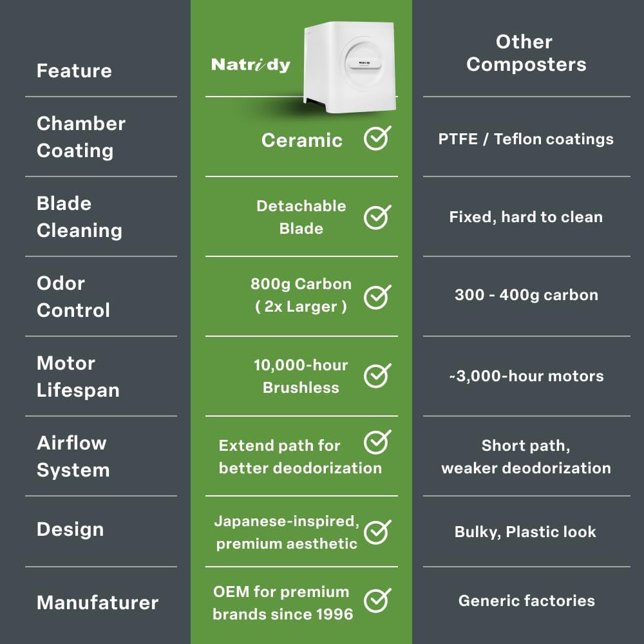Click the checkmark beside 800g Carbon

[x=377, y=296]
